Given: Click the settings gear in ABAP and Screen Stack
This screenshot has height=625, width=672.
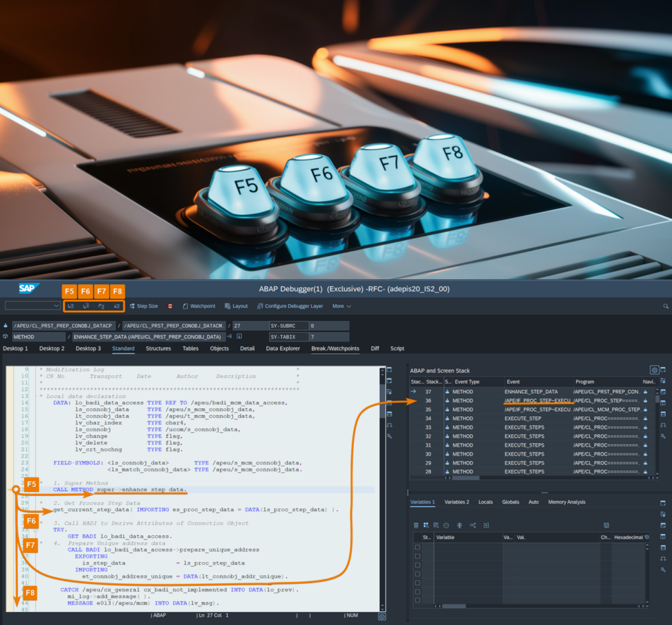Looking at the screenshot, I should 656,368.
